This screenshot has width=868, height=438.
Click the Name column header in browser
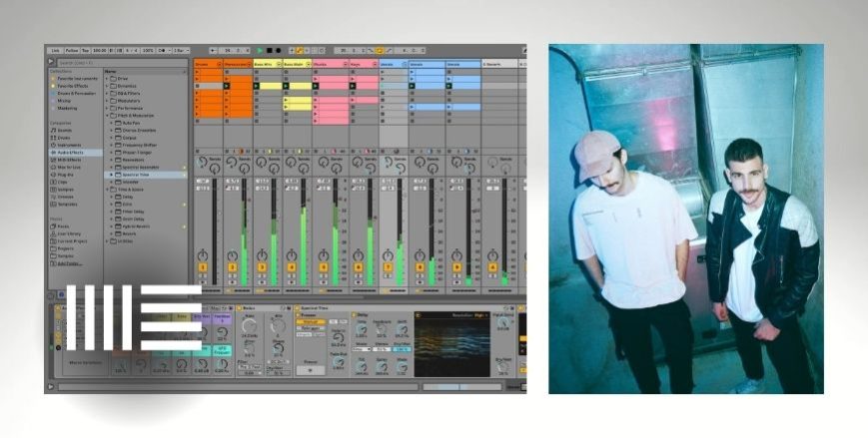tap(146, 72)
